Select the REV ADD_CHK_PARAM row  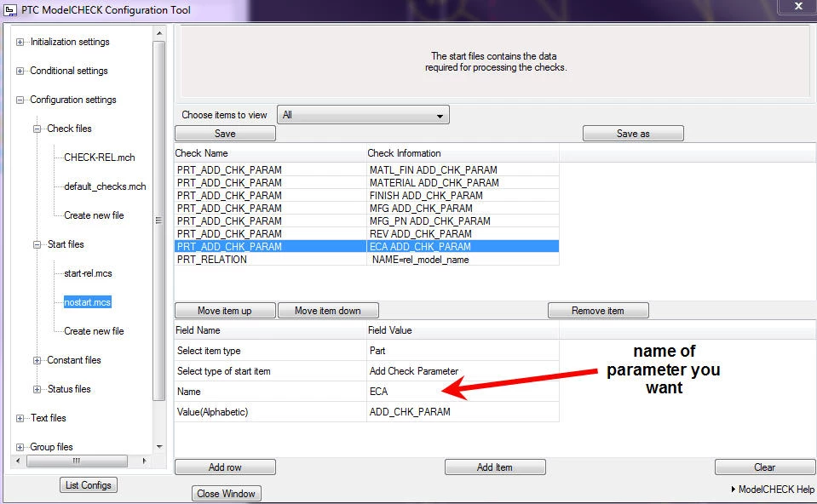[367, 234]
